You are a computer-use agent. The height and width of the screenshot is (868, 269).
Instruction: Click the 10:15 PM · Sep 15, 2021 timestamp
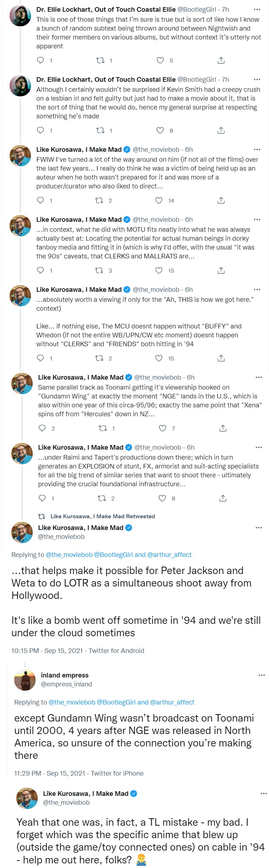[x=47, y=650]
